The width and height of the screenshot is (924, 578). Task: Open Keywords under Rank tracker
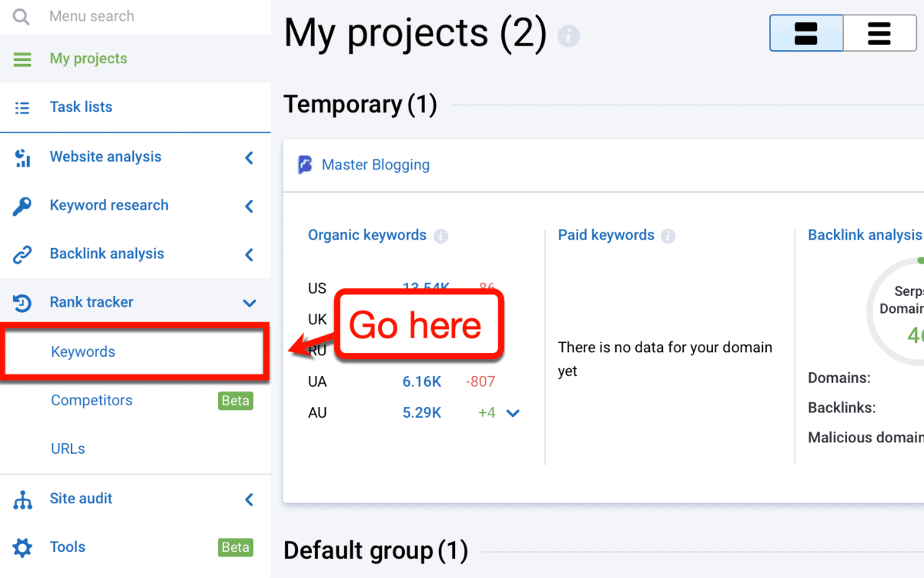pos(83,352)
